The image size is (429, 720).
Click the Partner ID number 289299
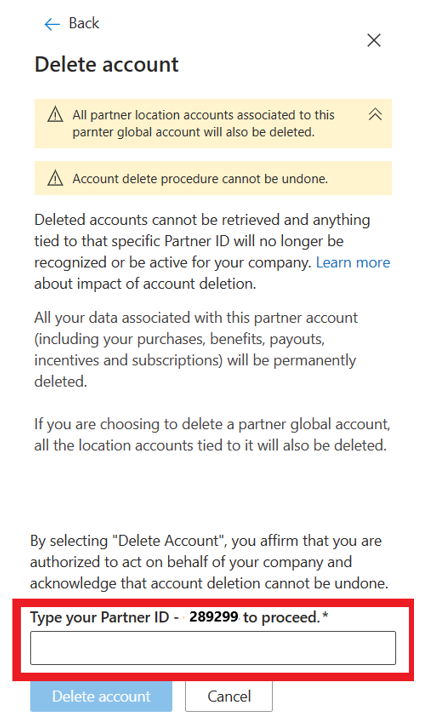[x=214, y=616]
